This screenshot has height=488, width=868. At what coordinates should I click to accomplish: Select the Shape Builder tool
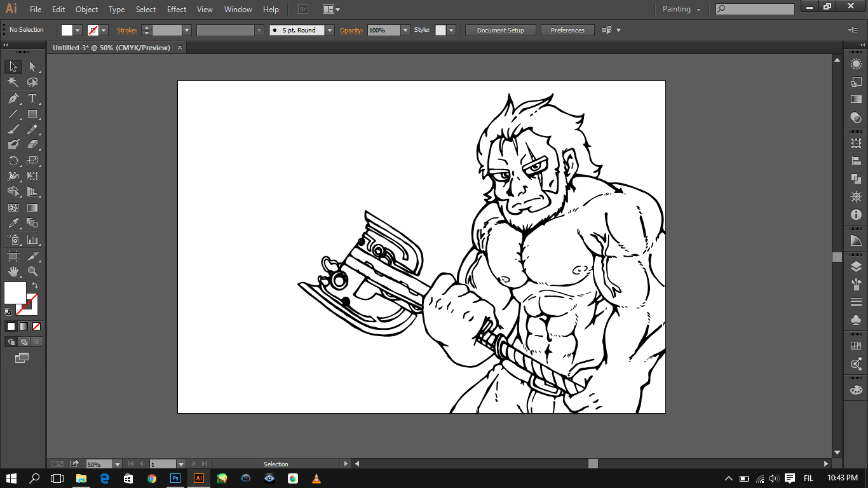coord(13,192)
